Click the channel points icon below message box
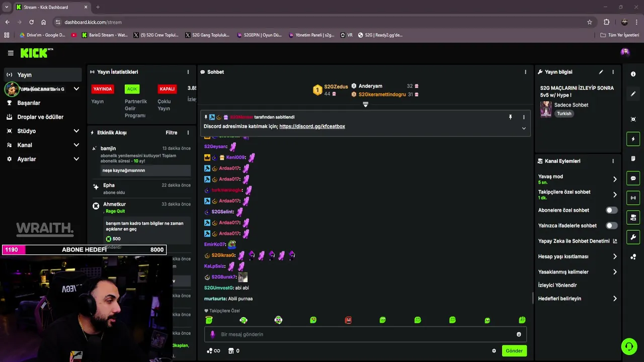Image resolution: width=644 pixels, height=362 pixels. pyautogui.click(x=209, y=351)
